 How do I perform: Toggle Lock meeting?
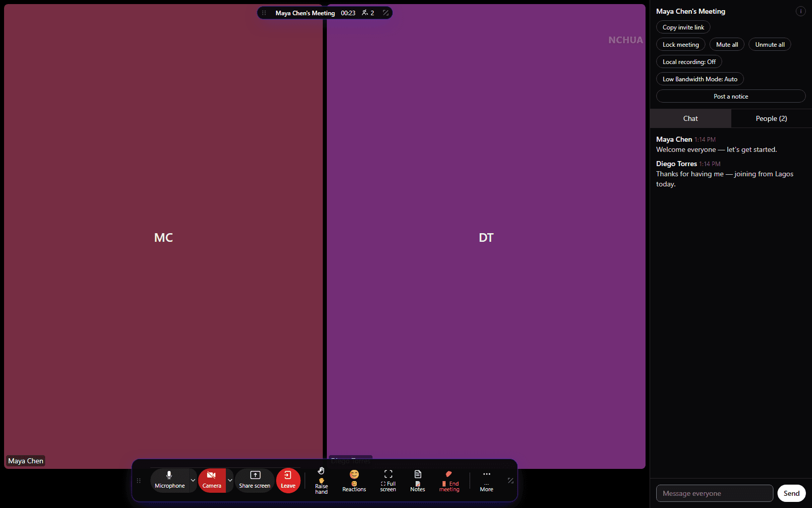pos(681,45)
